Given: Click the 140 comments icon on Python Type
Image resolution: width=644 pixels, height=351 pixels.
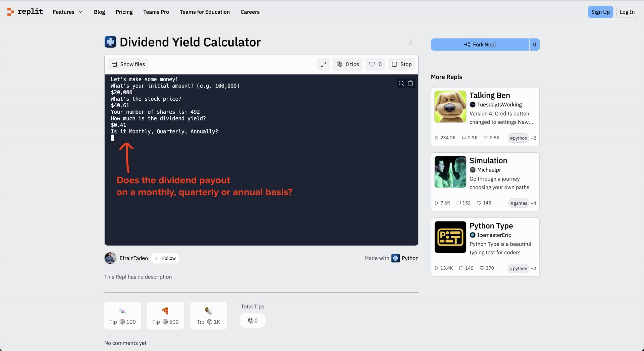Looking at the screenshot, I should pyautogui.click(x=461, y=268).
